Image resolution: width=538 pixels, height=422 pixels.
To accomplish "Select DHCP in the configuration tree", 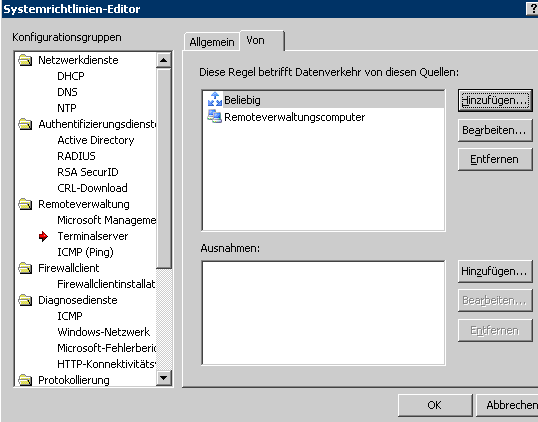I will [x=71, y=76].
